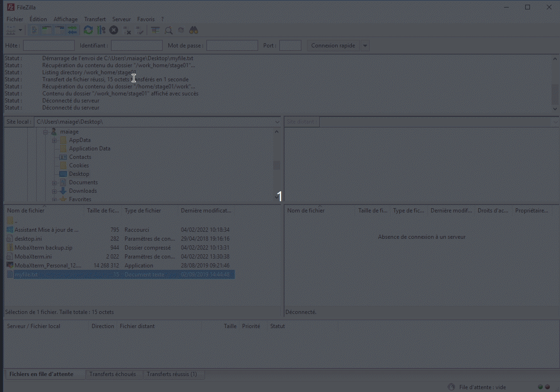Disconnect from the server toolbar icon
Image resolution: width=560 pixels, height=392 pixels.
[x=127, y=31]
